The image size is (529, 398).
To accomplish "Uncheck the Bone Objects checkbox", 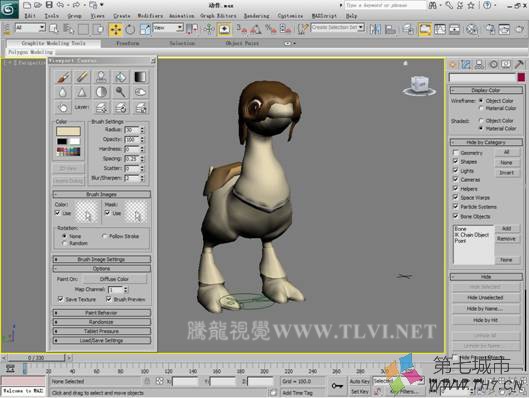I will click(x=455, y=216).
